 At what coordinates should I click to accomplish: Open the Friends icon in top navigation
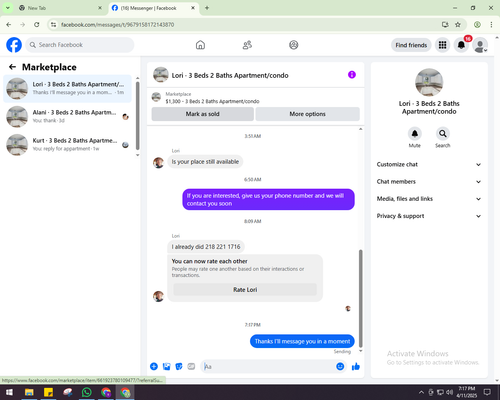point(247,45)
